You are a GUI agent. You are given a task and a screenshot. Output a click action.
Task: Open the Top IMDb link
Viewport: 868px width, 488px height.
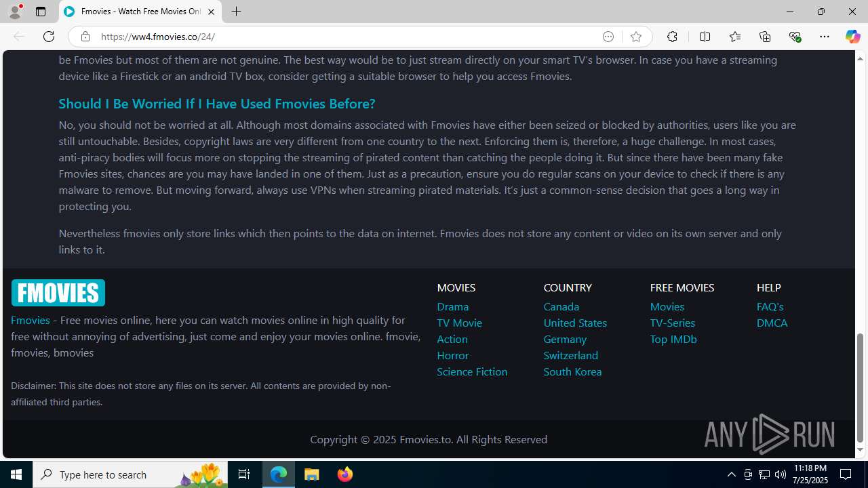tap(673, 339)
